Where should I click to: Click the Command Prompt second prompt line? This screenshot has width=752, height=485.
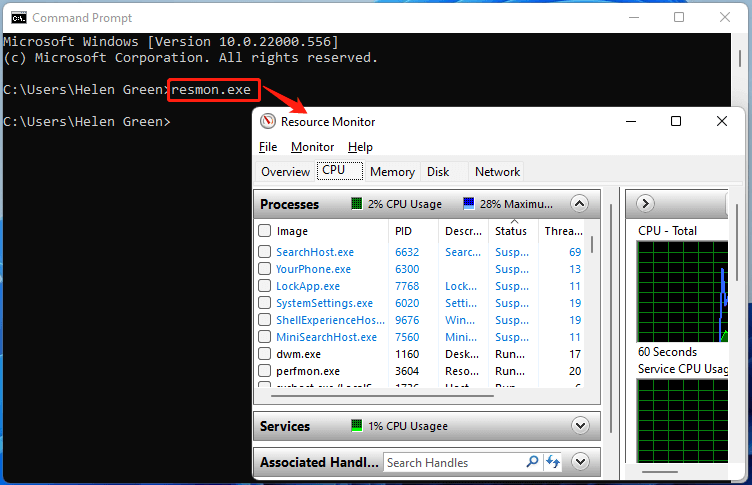coord(87,121)
